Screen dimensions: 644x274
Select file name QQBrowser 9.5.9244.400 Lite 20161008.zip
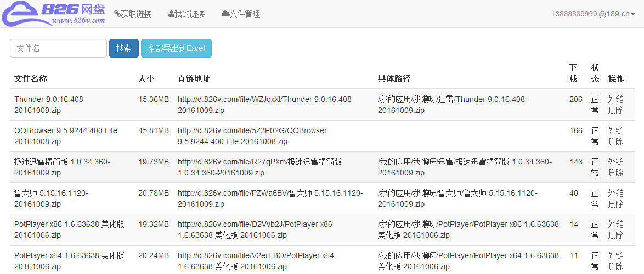[66, 136]
